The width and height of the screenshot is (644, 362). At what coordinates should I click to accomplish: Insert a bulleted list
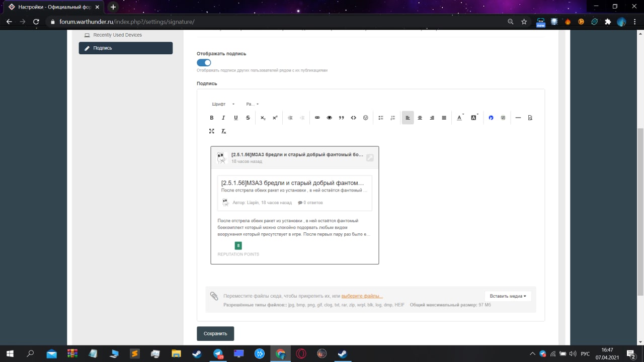381,118
